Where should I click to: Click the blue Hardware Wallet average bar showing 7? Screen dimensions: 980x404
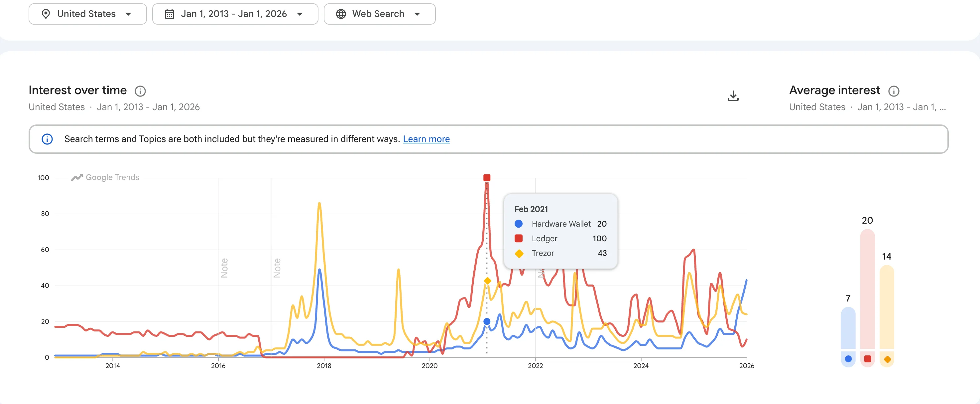tap(848, 328)
